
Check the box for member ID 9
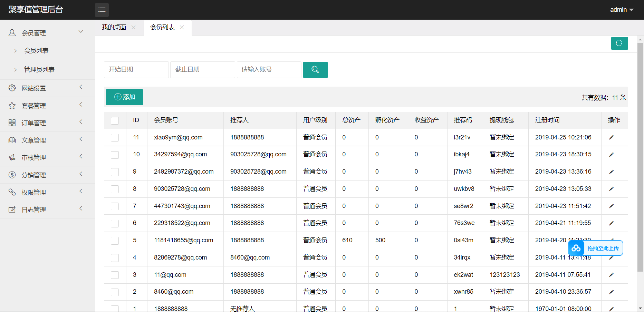115,172
